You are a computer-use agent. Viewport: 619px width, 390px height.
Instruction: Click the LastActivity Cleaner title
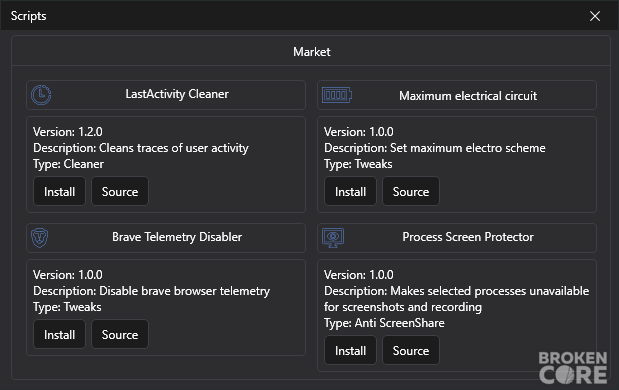pos(177,94)
